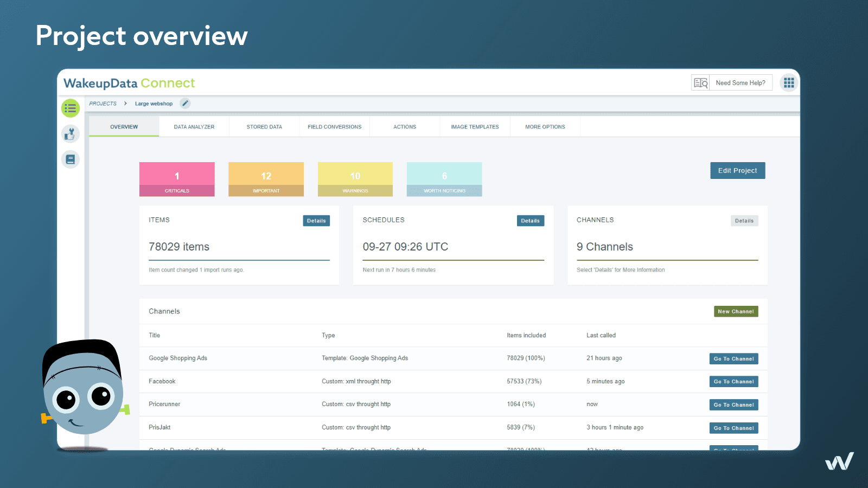Select the setup tools icon in the sidebar

[70, 133]
